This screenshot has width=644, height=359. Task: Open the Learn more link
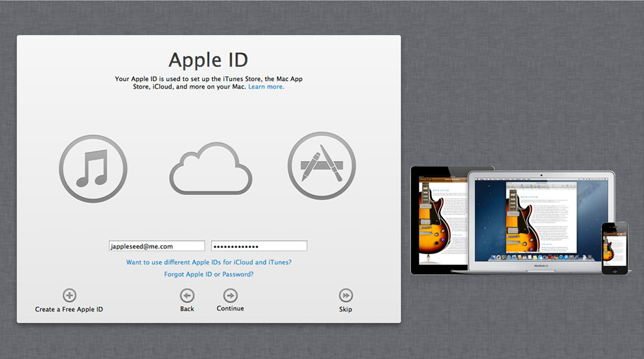pyautogui.click(x=266, y=87)
